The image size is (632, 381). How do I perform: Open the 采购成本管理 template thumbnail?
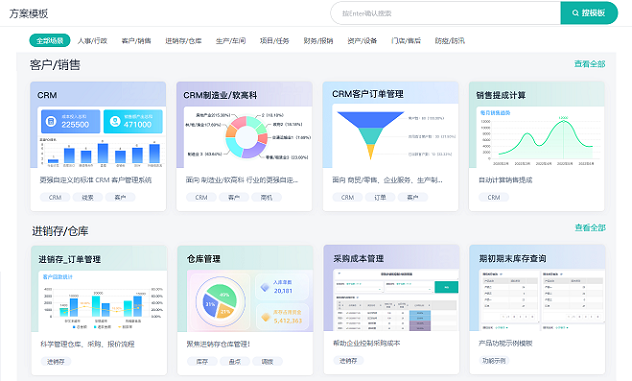tap(396, 300)
